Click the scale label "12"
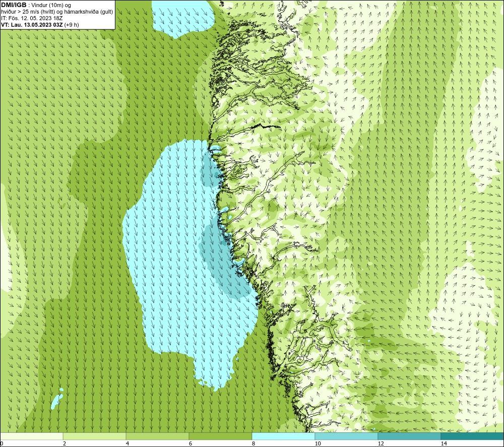The image size is (504, 447). pos(381,443)
